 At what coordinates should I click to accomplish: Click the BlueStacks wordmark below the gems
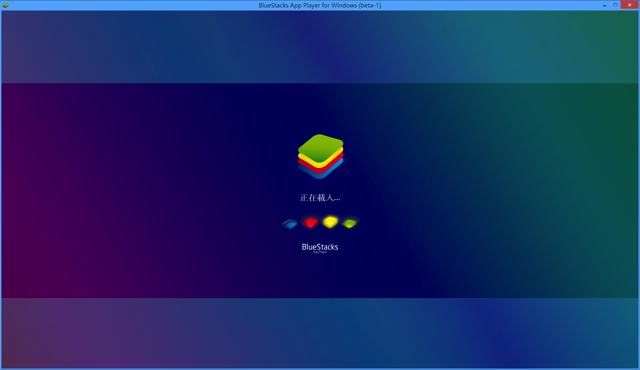320,247
